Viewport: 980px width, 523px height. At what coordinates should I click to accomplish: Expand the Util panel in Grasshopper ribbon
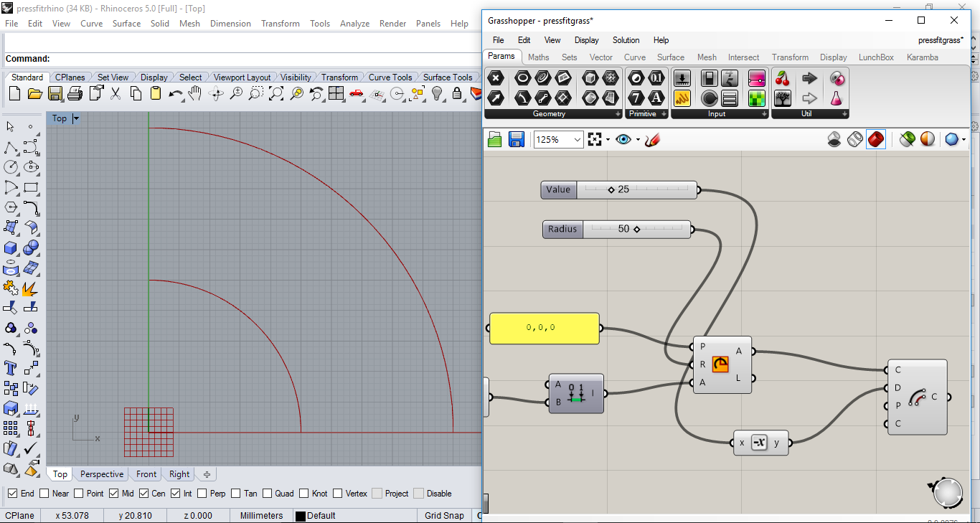(844, 114)
